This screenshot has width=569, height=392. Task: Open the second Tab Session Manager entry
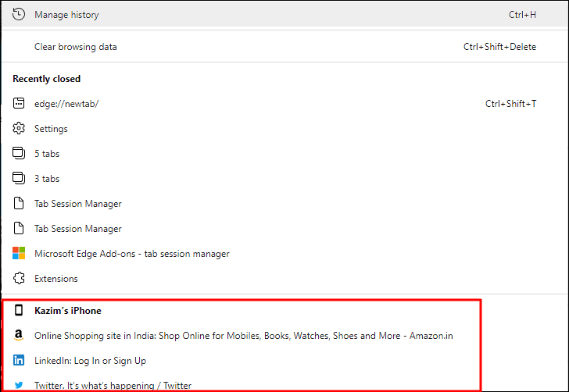284,229
